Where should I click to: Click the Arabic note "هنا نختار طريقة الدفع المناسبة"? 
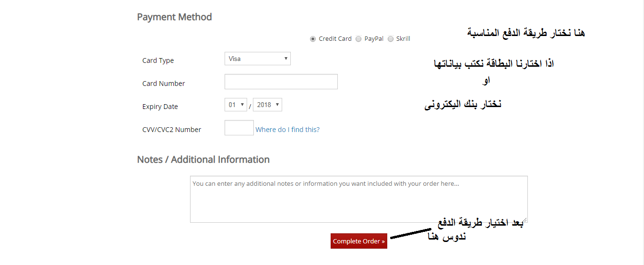[x=525, y=33]
